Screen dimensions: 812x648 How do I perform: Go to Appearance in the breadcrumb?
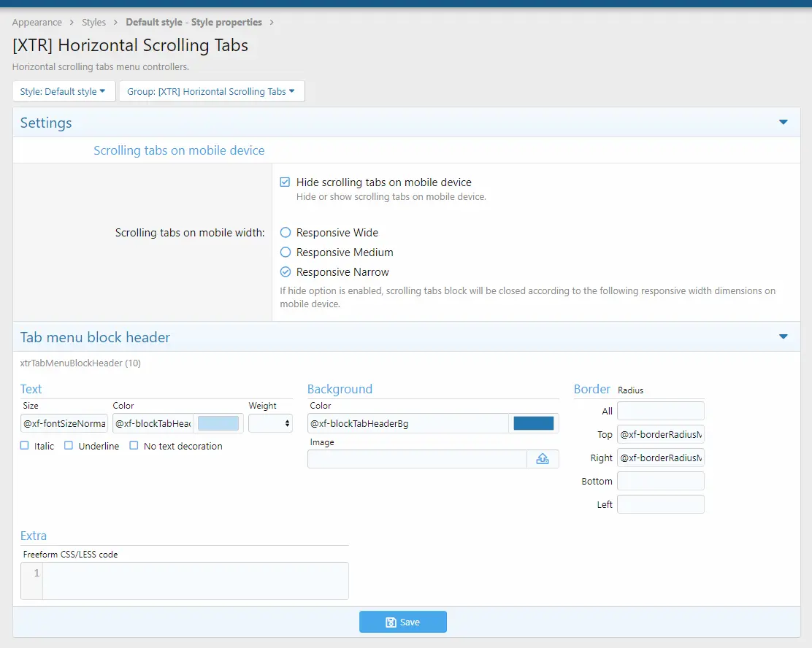pyautogui.click(x=37, y=23)
